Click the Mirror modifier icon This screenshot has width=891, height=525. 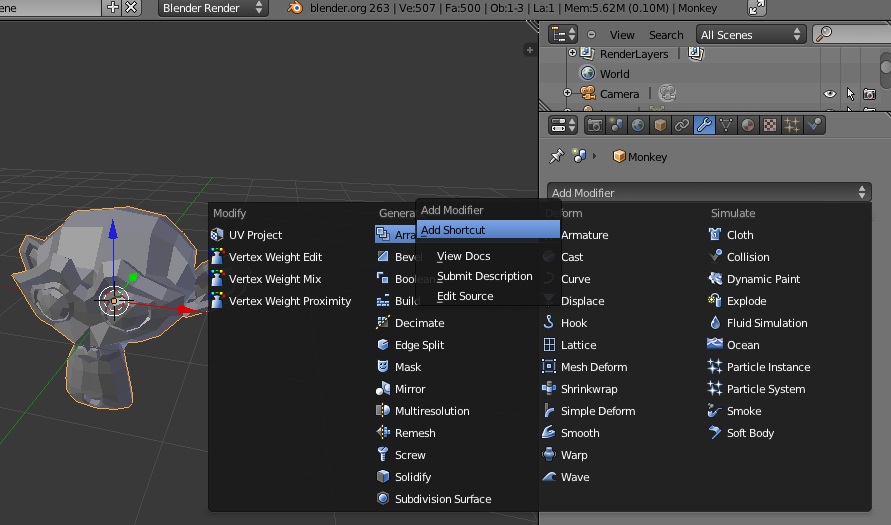383,389
